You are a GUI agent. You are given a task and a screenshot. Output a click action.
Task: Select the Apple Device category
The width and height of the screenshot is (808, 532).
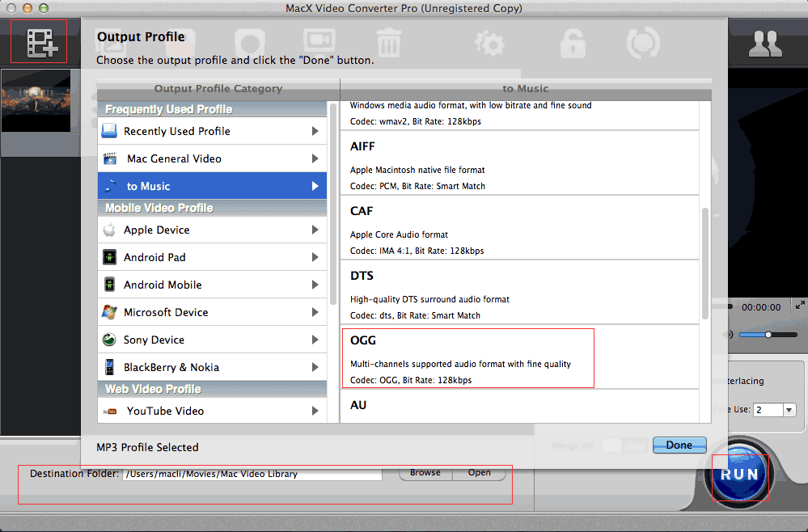pyautogui.click(x=212, y=230)
